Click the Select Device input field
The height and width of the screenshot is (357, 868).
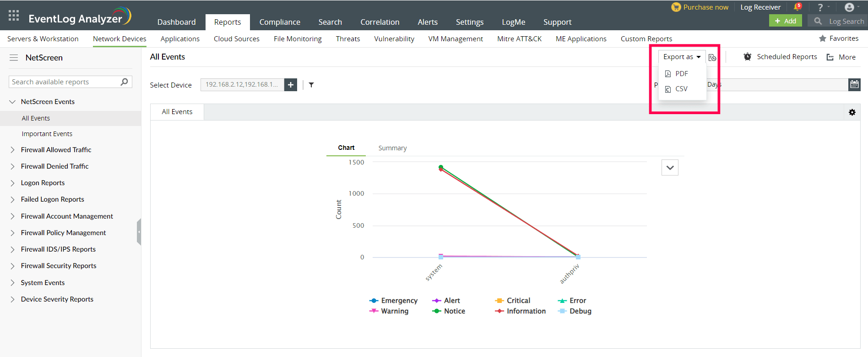click(x=242, y=85)
